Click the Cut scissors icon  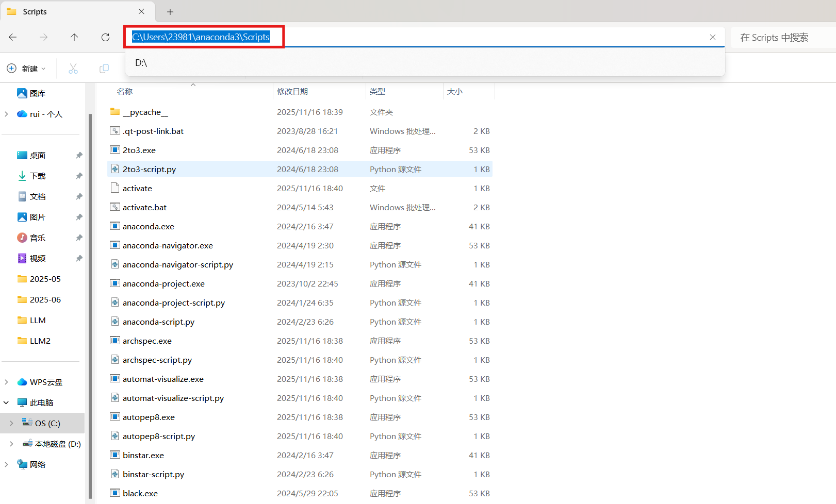(x=73, y=69)
